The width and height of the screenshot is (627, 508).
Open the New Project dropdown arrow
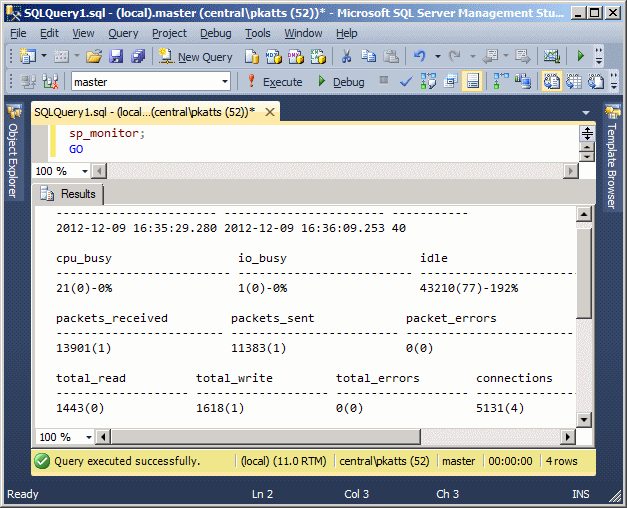tap(44, 56)
